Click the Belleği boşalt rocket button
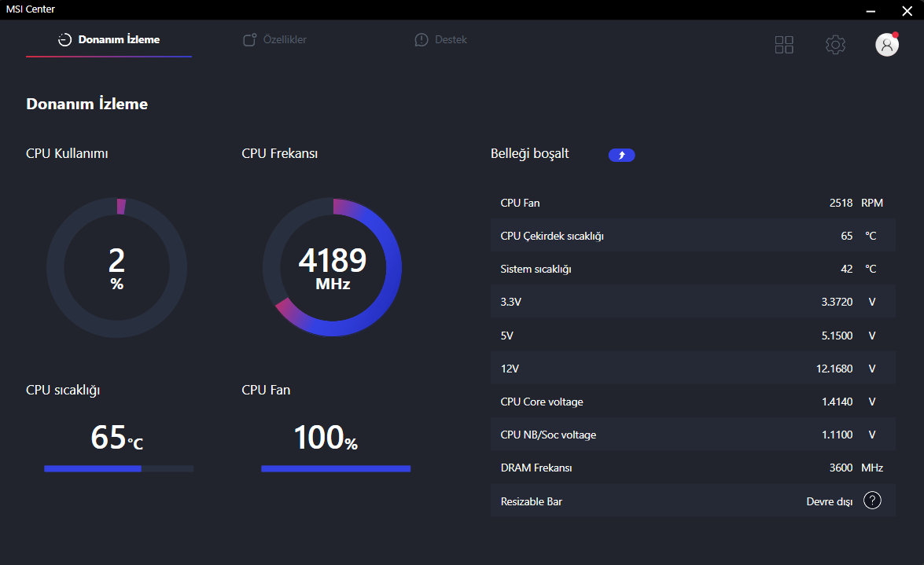Screen dimensions: 924x565 point(621,155)
